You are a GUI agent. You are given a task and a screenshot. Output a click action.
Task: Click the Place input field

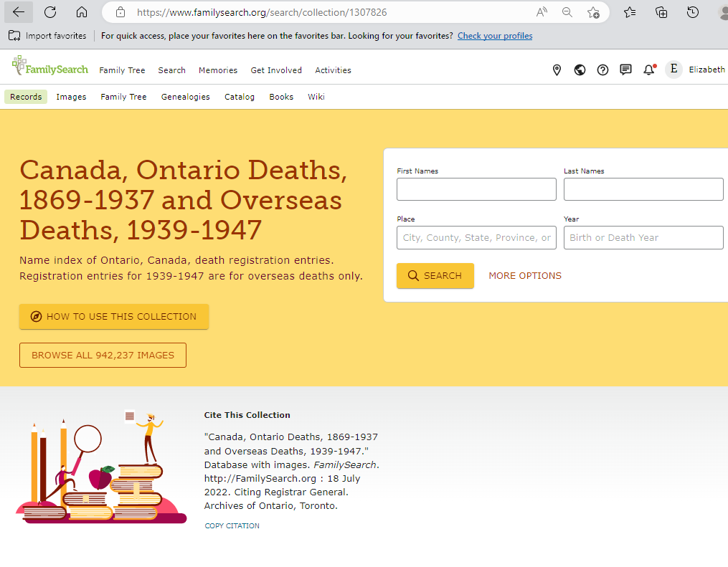click(x=476, y=237)
